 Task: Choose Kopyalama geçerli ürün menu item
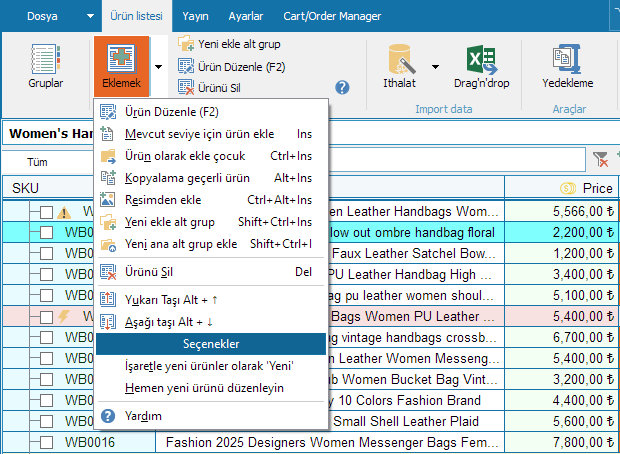210,178
